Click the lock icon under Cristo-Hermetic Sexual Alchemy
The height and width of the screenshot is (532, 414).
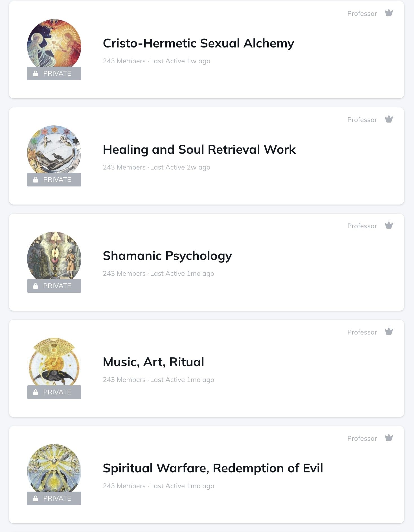click(x=36, y=73)
